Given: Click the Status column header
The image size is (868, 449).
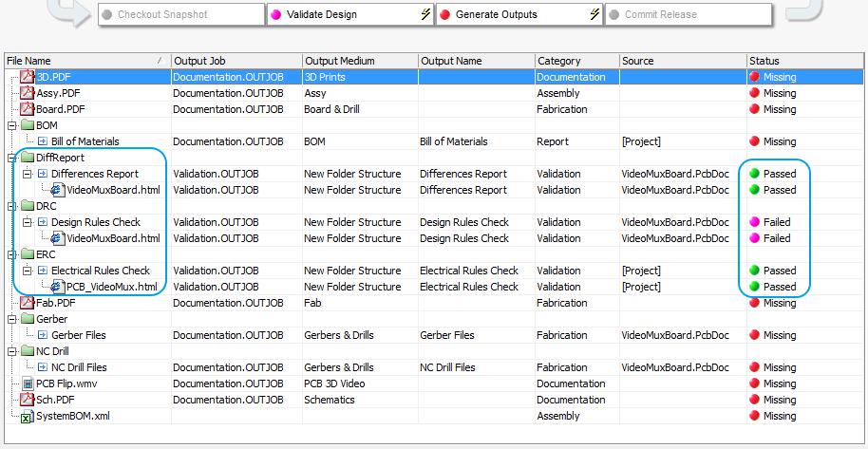Looking at the screenshot, I should click(803, 61).
